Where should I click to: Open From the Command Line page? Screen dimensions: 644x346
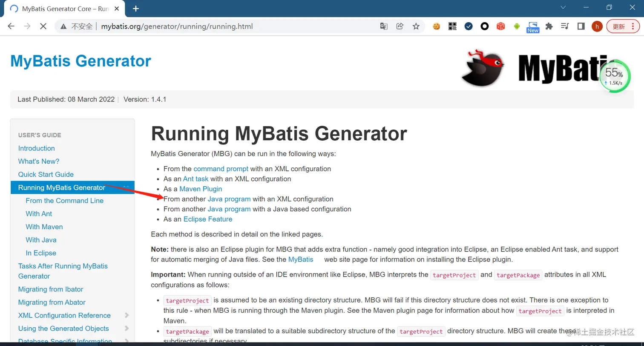65,201
